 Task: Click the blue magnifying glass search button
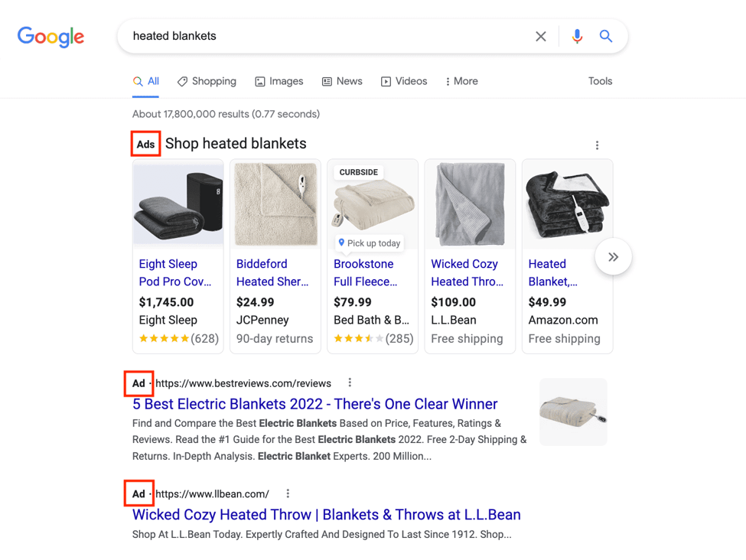tap(606, 36)
